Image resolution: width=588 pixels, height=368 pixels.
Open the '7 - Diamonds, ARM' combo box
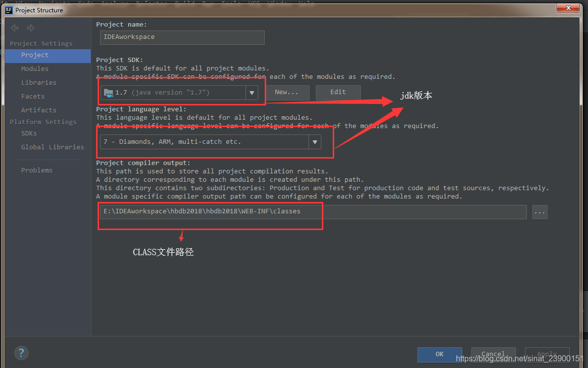[210, 142]
